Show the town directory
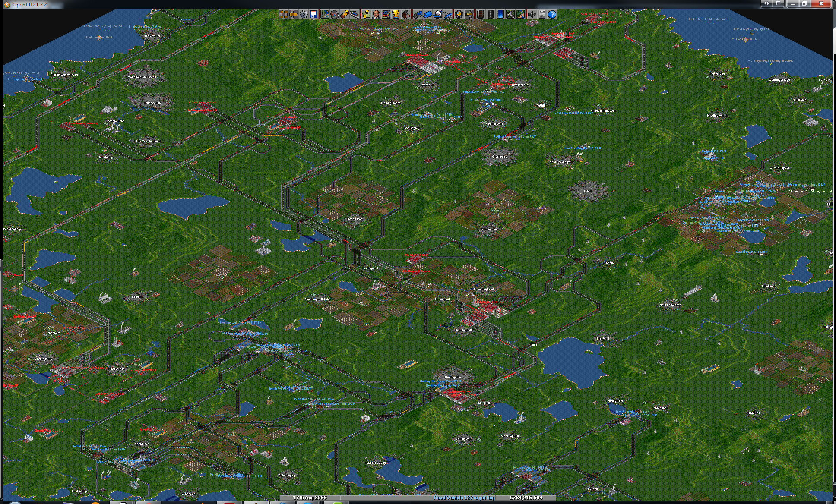The height and width of the screenshot is (504, 836). [x=335, y=14]
